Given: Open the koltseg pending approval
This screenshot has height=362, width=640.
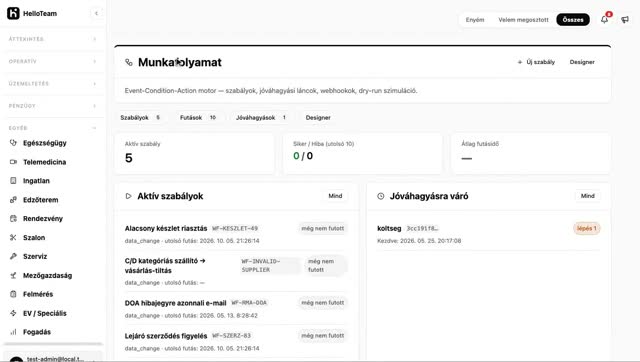Looking at the screenshot, I should pos(389,229).
